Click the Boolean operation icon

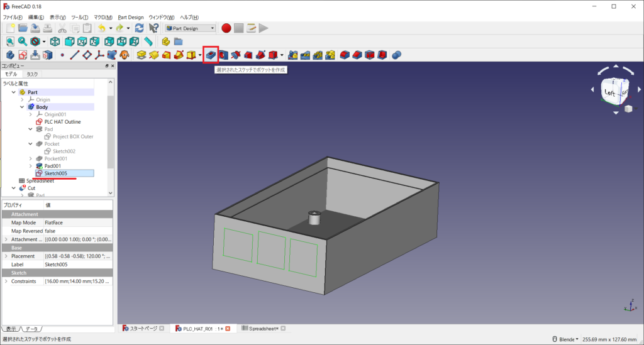(x=397, y=55)
